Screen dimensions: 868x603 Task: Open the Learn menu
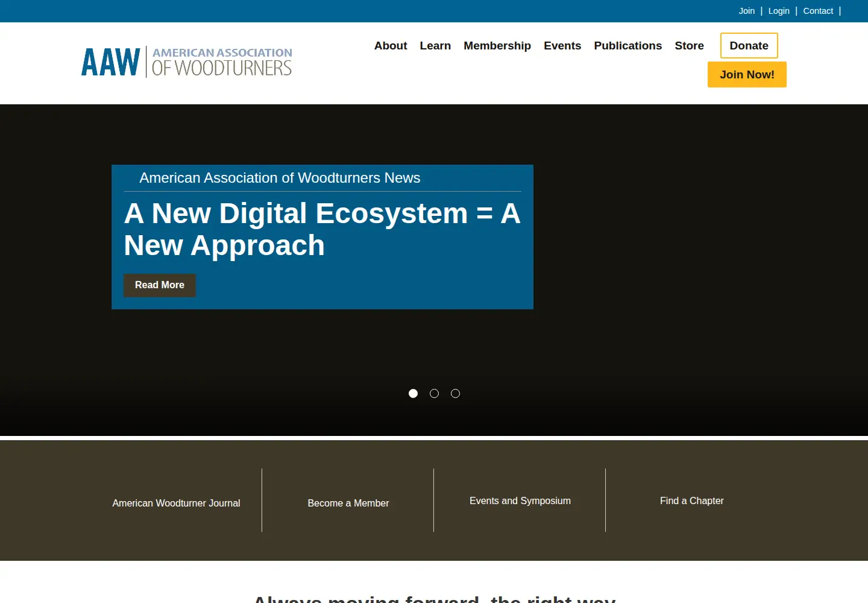click(435, 46)
